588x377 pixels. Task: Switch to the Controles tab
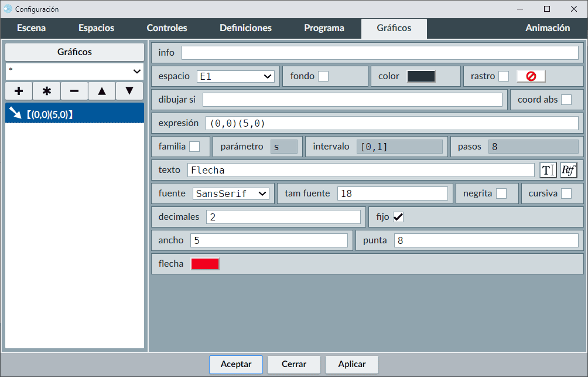167,28
